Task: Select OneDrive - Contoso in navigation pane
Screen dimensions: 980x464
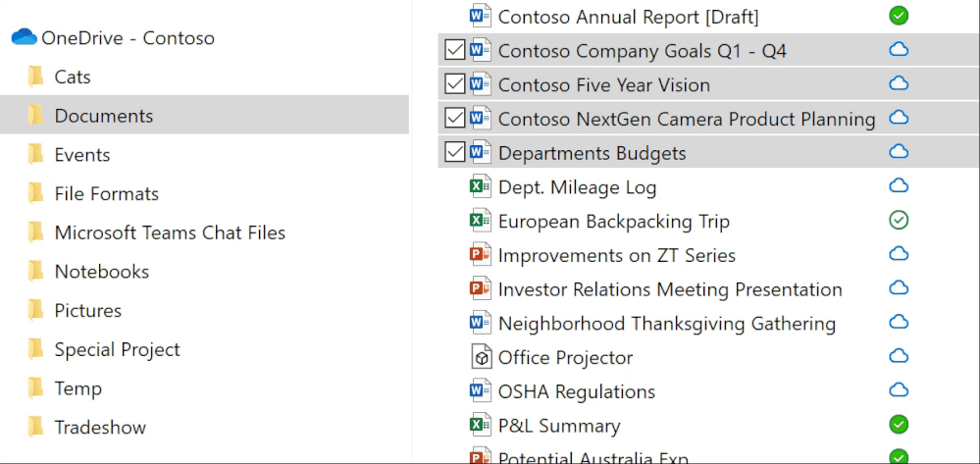Action: point(128,37)
